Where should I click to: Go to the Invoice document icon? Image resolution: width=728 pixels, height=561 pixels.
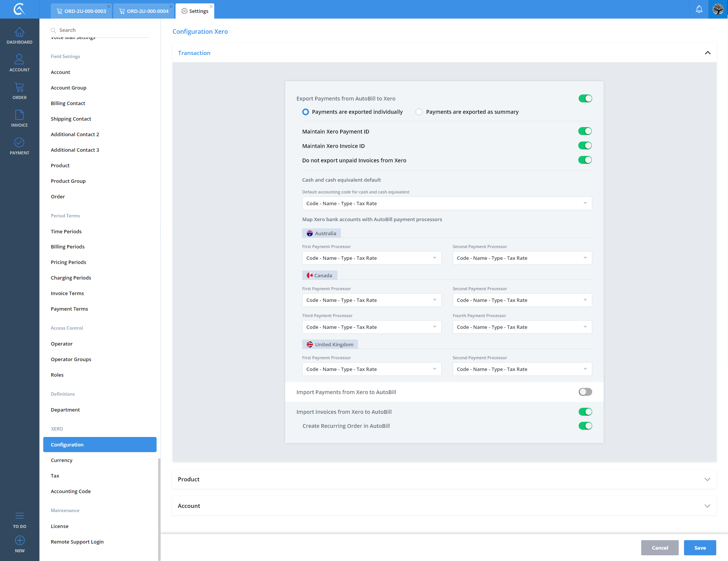(x=19, y=115)
